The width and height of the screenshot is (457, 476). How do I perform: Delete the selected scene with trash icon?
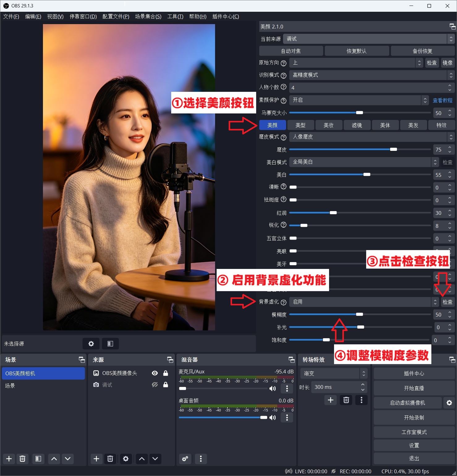pyautogui.click(x=22, y=459)
